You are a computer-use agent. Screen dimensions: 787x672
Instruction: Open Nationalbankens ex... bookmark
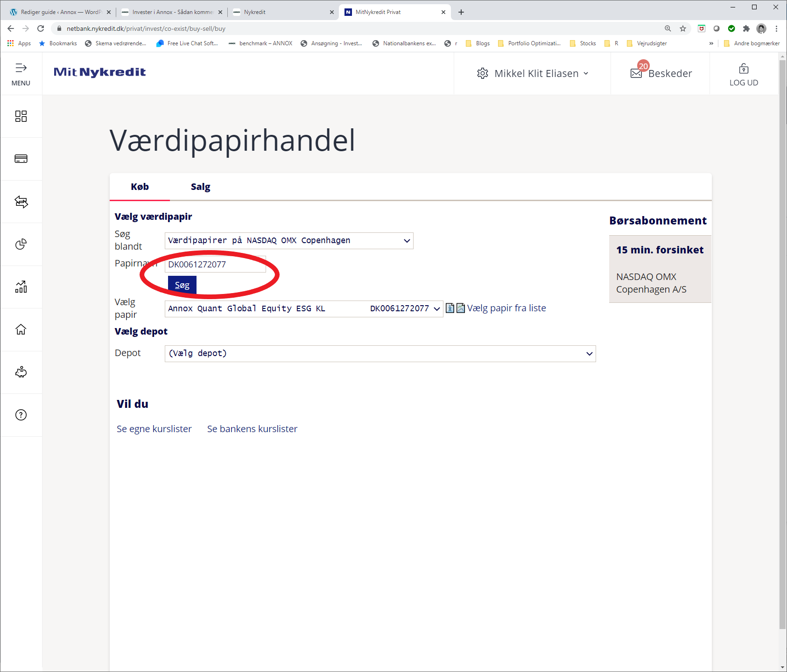[404, 43]
